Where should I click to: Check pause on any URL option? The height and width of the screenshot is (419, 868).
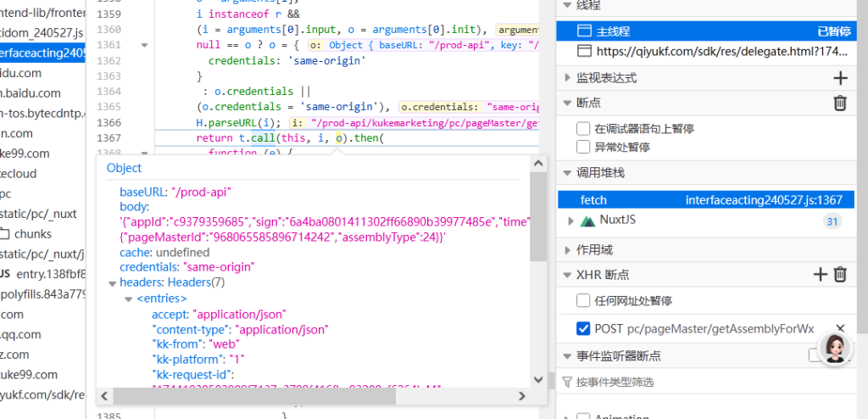click(x=583, y=301)
